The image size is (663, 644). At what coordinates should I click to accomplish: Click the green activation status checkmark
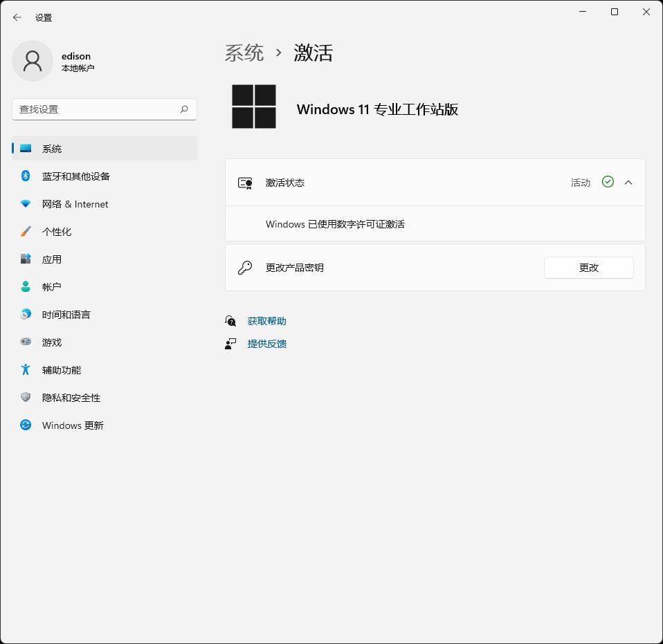[x=608, y=182]
